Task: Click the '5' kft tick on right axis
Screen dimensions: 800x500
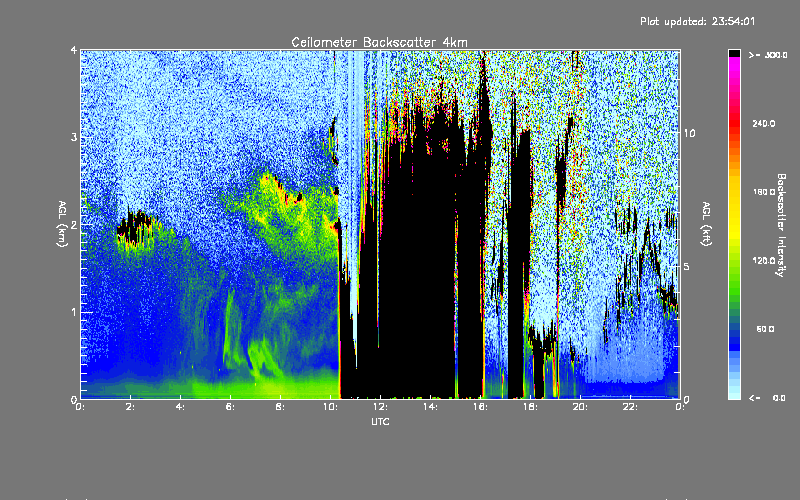Action: tap(687, 266)
